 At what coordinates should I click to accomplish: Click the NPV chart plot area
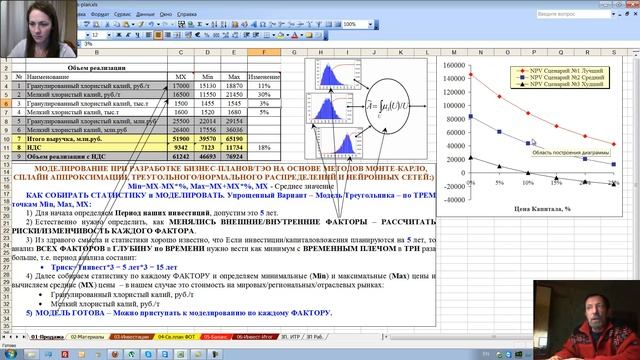tap(543, 133)
